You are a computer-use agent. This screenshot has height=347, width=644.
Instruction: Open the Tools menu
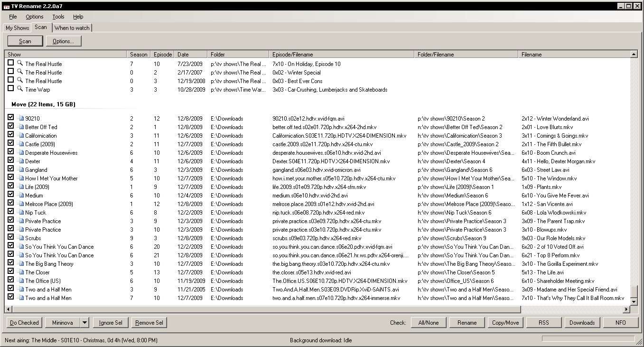point(58,17)
